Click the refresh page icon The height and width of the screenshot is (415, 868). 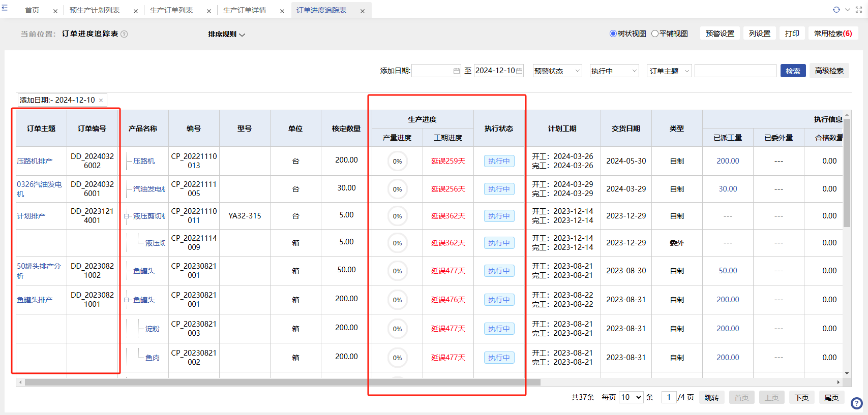[x=836, y=10]
